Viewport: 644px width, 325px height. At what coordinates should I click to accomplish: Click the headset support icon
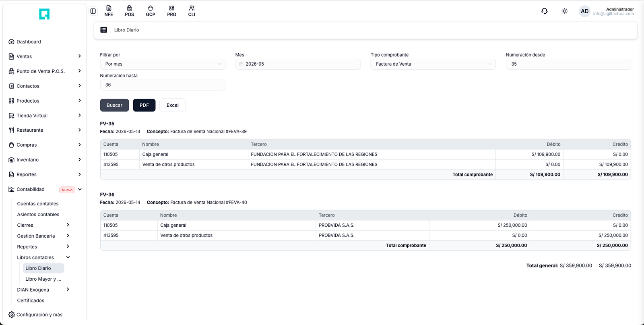pyautogui.click(x=545, y=11)
